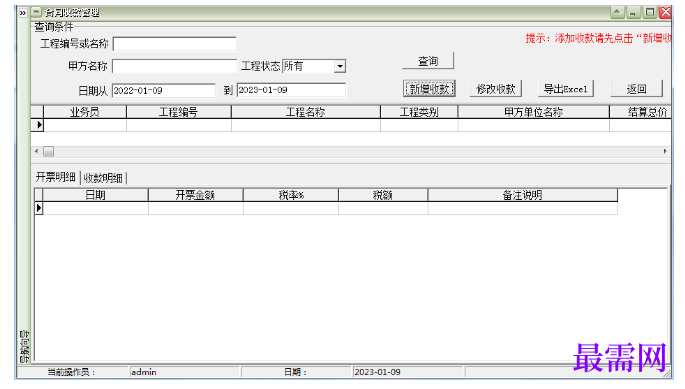Click the 返回 button
685x389 pixels.
click(637, 89)
